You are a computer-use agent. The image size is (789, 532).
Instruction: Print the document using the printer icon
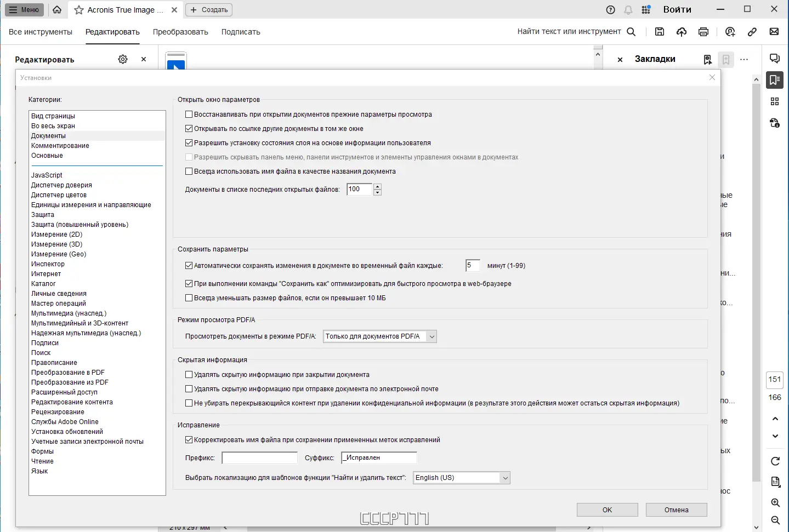(x=703, y=32)
